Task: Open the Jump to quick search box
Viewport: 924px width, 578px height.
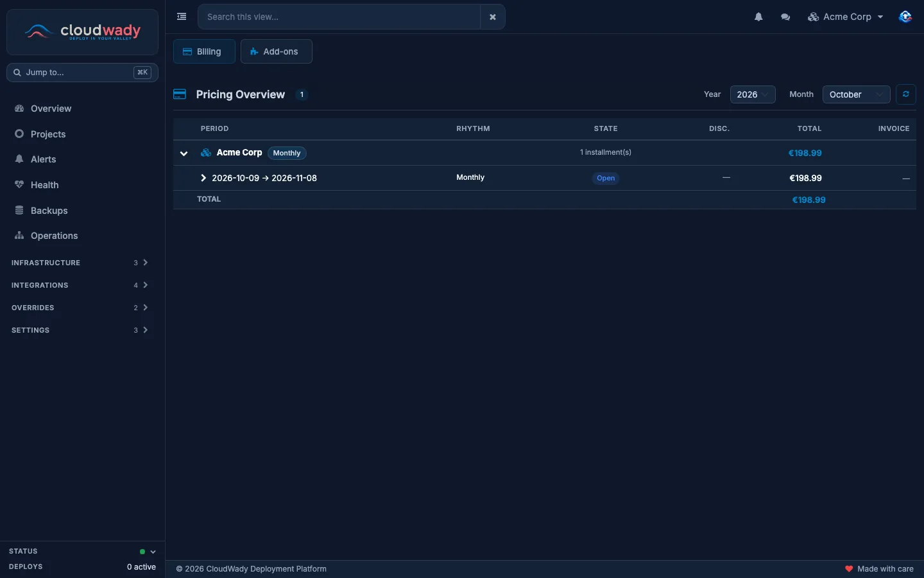Action: click(x=82, y=73)
